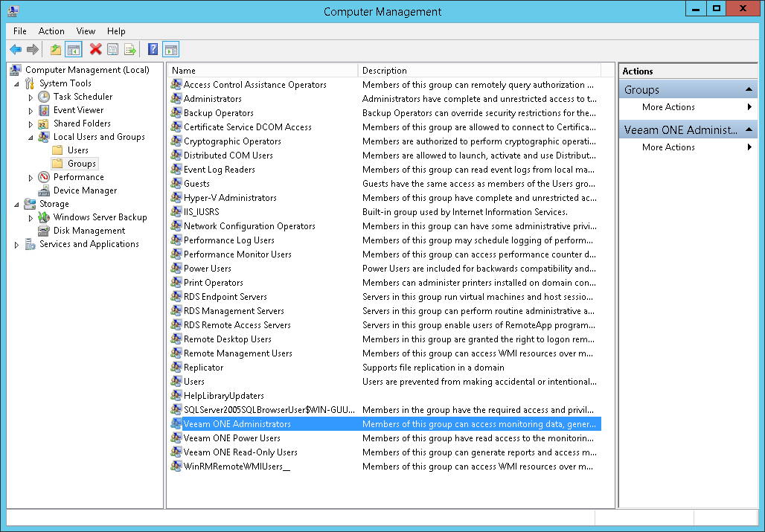Expand the Performance node

point(31,178)
